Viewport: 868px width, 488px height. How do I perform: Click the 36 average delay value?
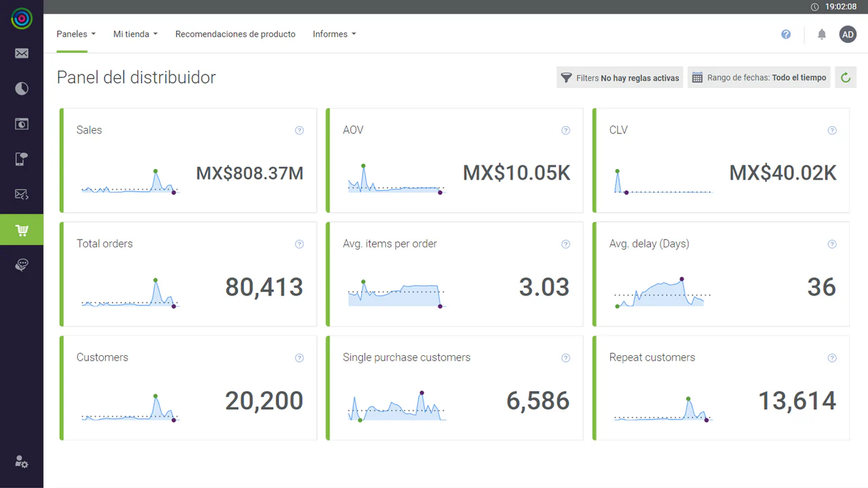click(x=822, y=287)
